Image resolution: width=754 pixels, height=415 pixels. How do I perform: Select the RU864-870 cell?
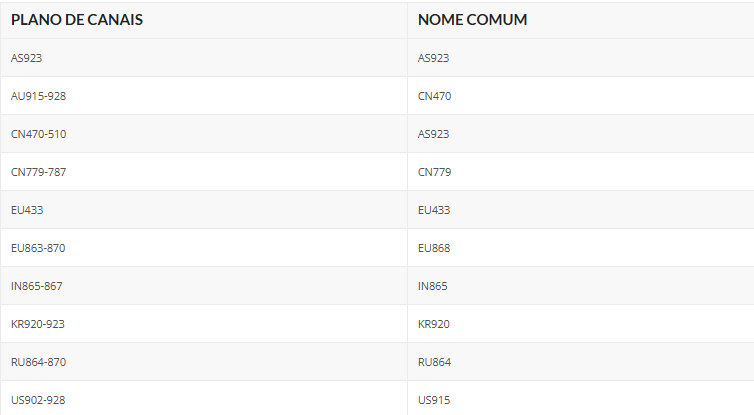tap(39, 362)
